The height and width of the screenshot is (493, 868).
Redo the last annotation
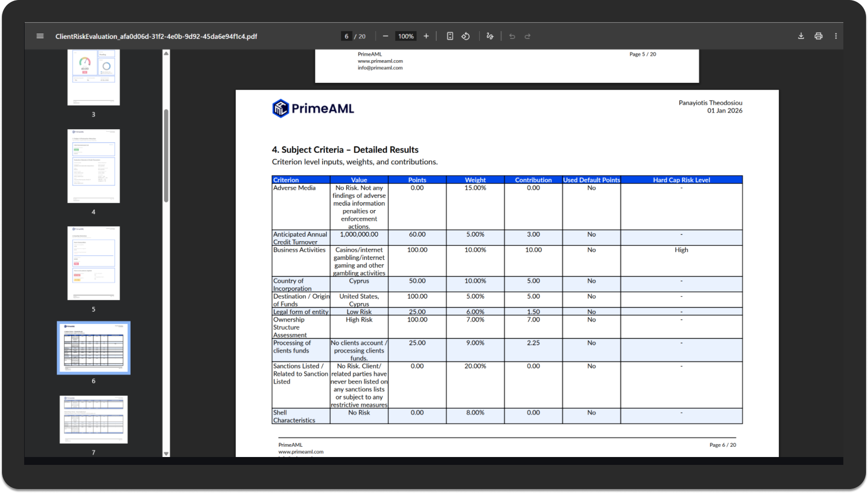coord(527,35)
